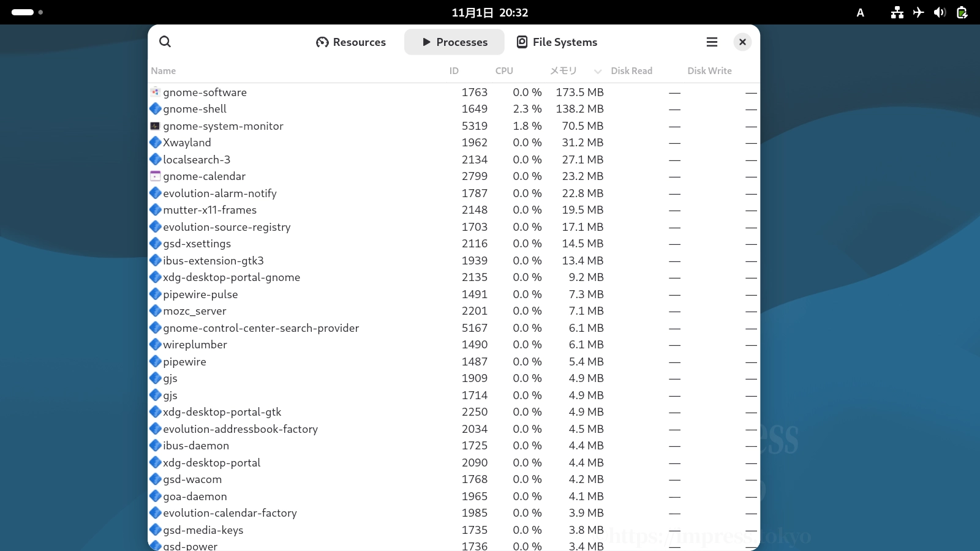Screen dimensions: 980x551
Task: Select the gnome-calendar process name
Action: tap(204, 176)
